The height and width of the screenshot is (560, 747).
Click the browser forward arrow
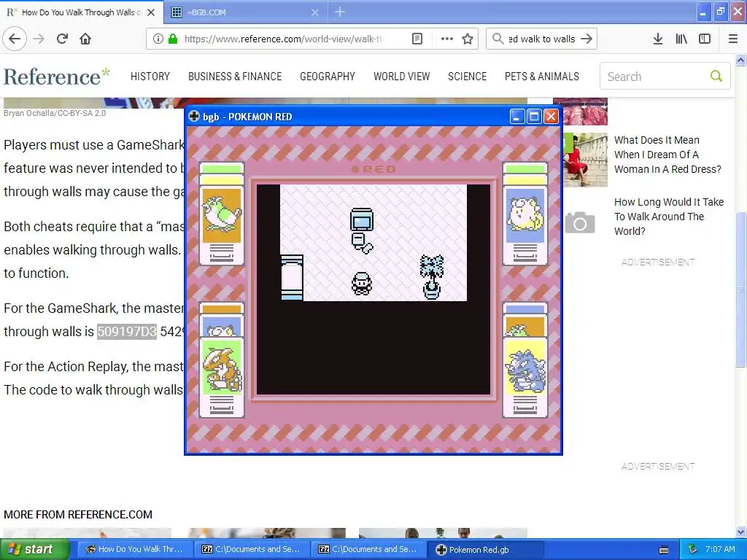39,39
